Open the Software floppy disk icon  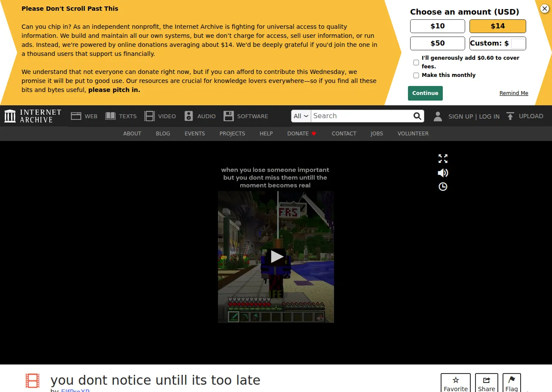229,116
